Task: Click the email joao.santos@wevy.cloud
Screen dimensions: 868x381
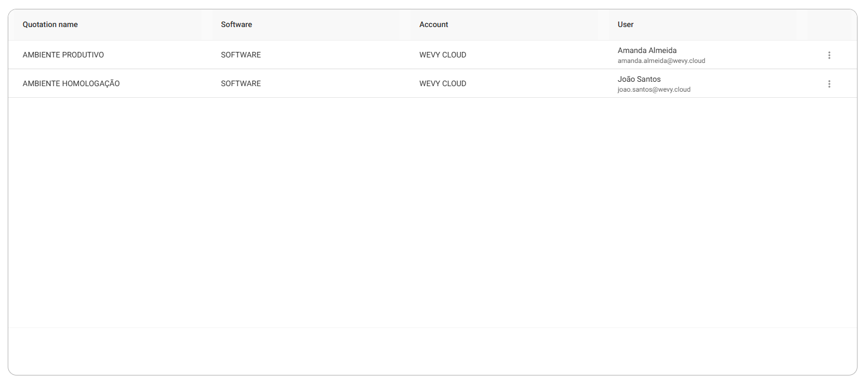Action: [x=654, y=89]
